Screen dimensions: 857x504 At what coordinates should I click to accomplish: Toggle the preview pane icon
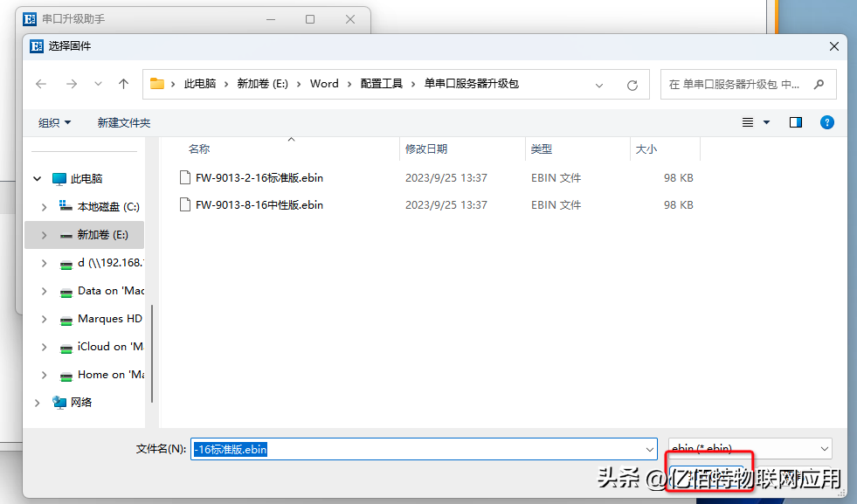point(795,122)
